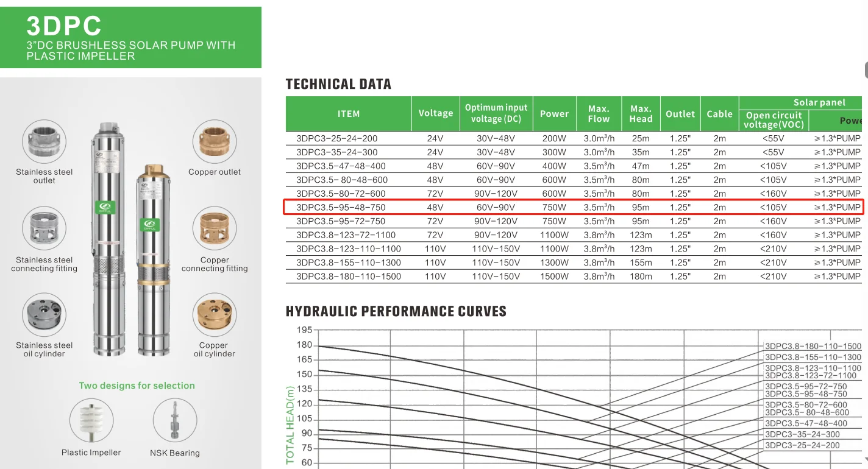This screenshot has width=868, height=469.
Task: Select 3DPC3.8-123-72-1100 in the table
Action: pos(346,235)
